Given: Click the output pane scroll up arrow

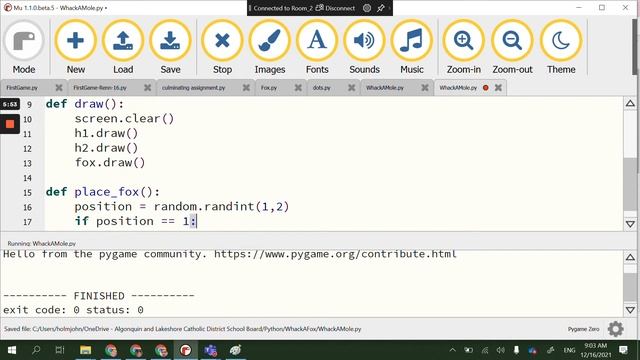Looking at the screenshot, I should (630, 257).
